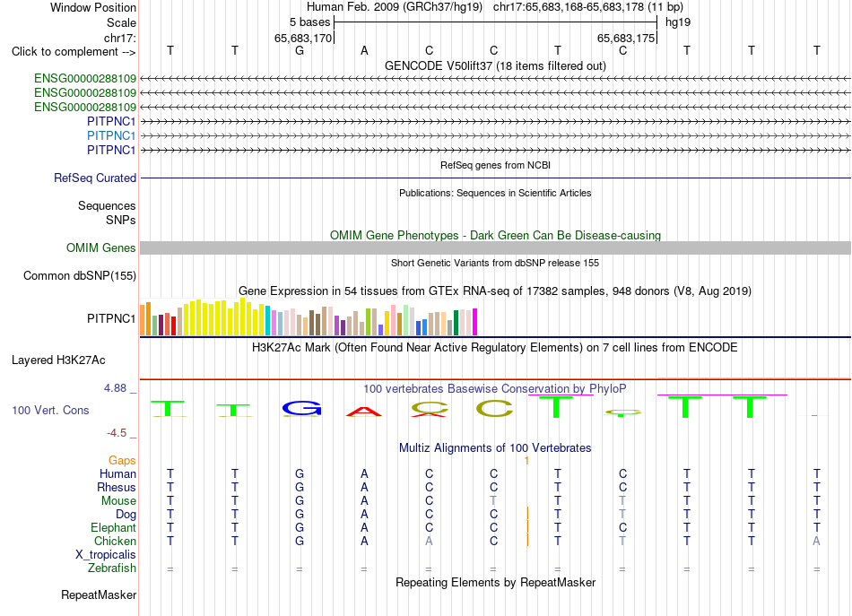Viewport: 852px width, 616px height.
Task: Click the red bar in GTEx chart
Action: (x=173, y=325)
